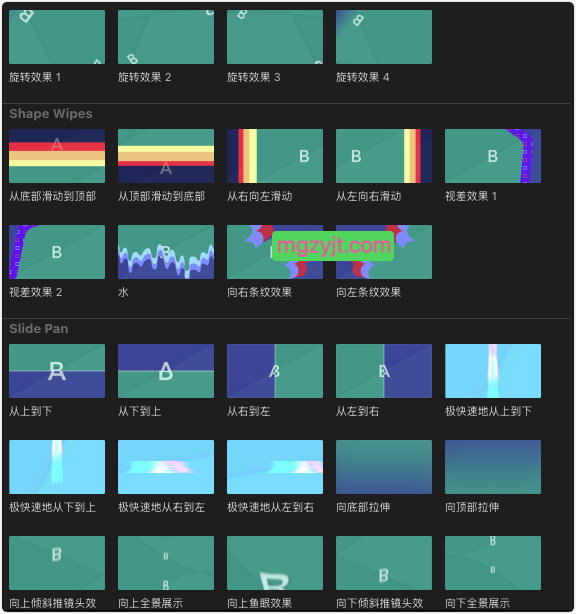This screenshot has height=614, width=576.
Task: Select the 向上鱼眼效果 transition thumbnail
Action: tap(275, 563)
